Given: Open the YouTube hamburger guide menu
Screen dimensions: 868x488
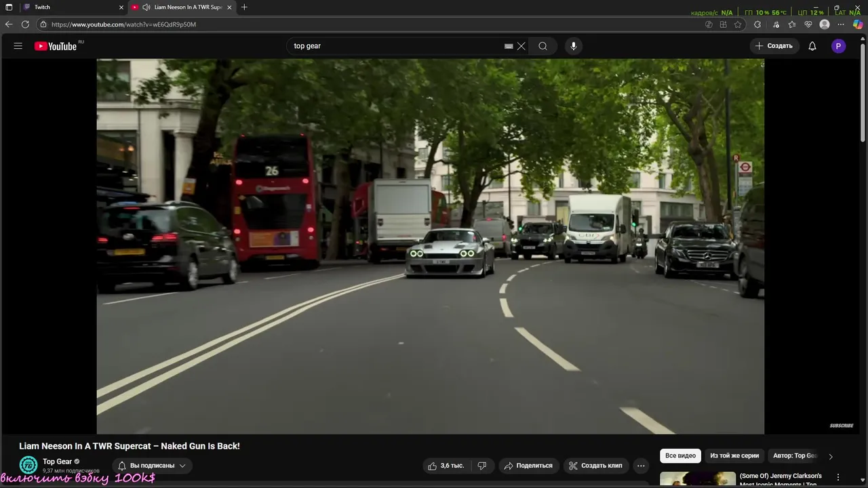Looking at the screenshot, I should 18,46.
